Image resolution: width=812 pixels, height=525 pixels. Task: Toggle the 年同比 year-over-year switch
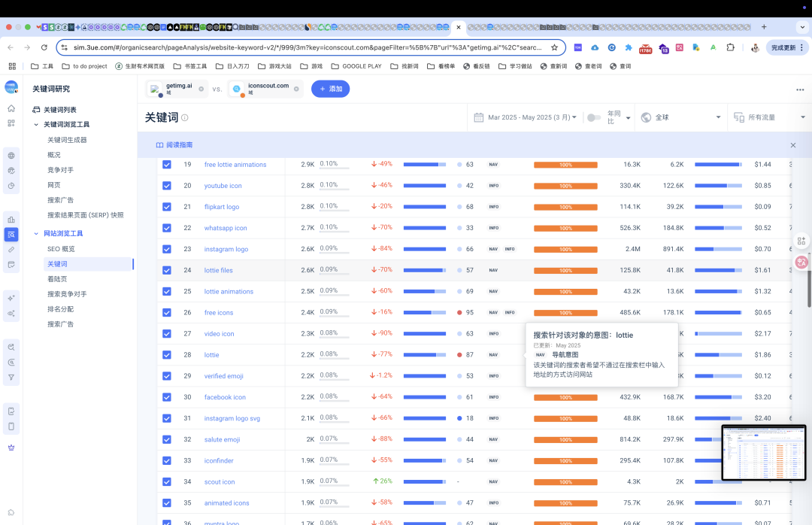[x=594, y=117]
